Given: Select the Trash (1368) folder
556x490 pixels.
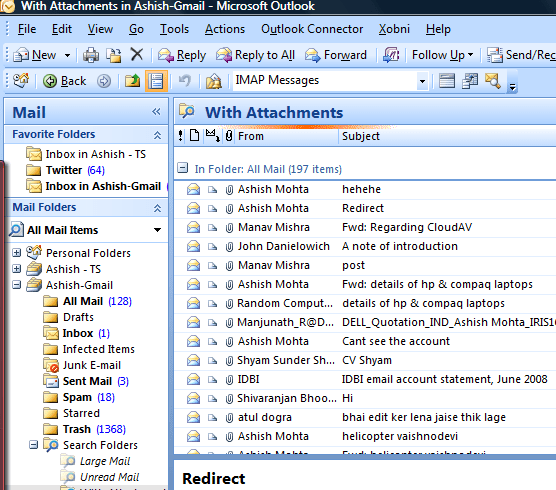Looking at the screenshot, I should click(84, 429).
